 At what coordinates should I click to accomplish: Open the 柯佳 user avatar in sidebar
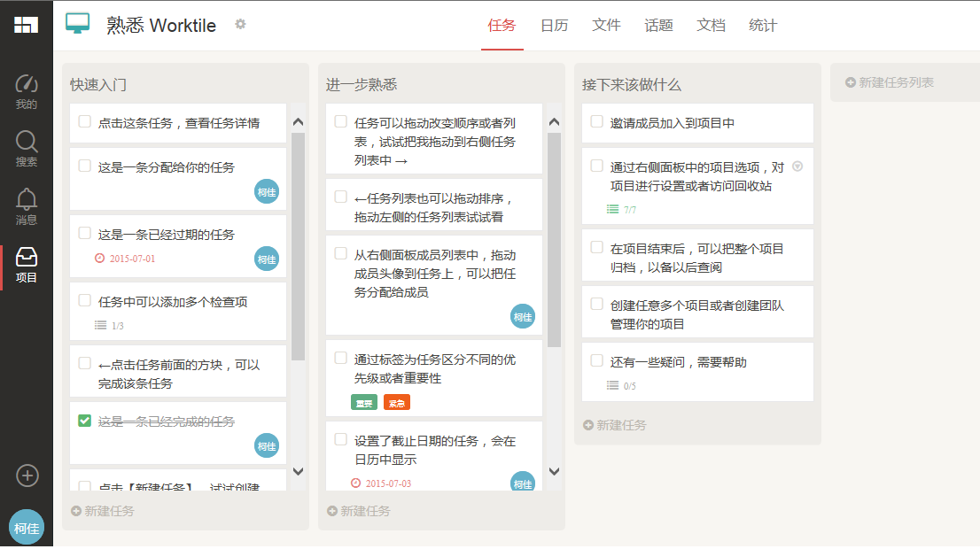pyautogui.click(x=27, y=527)
